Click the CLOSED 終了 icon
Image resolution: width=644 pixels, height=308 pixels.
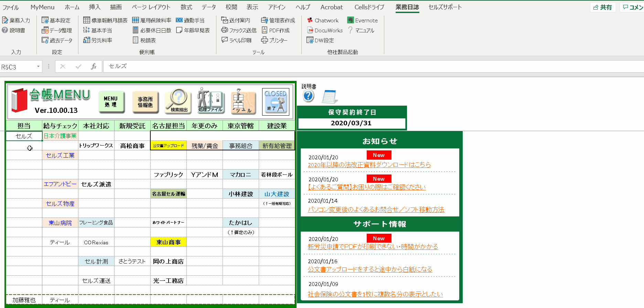tap(276, 102)
